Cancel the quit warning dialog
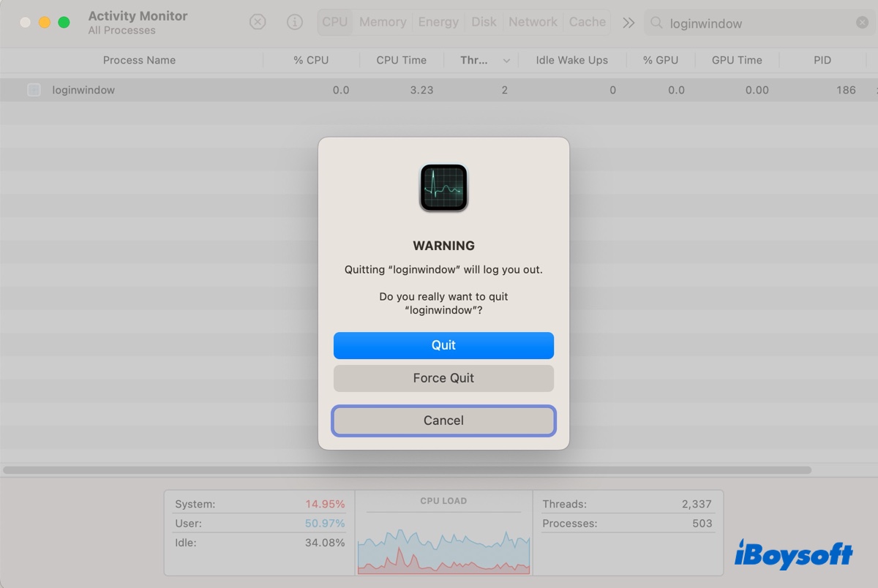 click(443, 421)
